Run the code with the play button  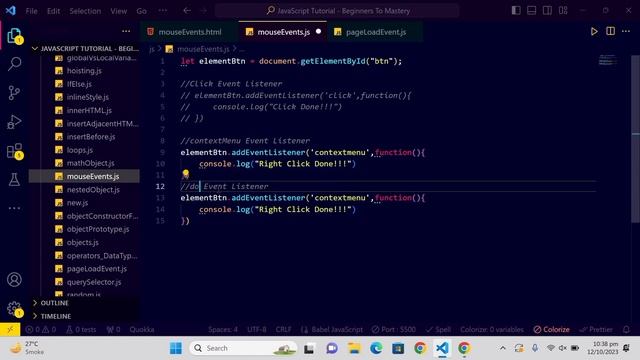coord(594,31)
